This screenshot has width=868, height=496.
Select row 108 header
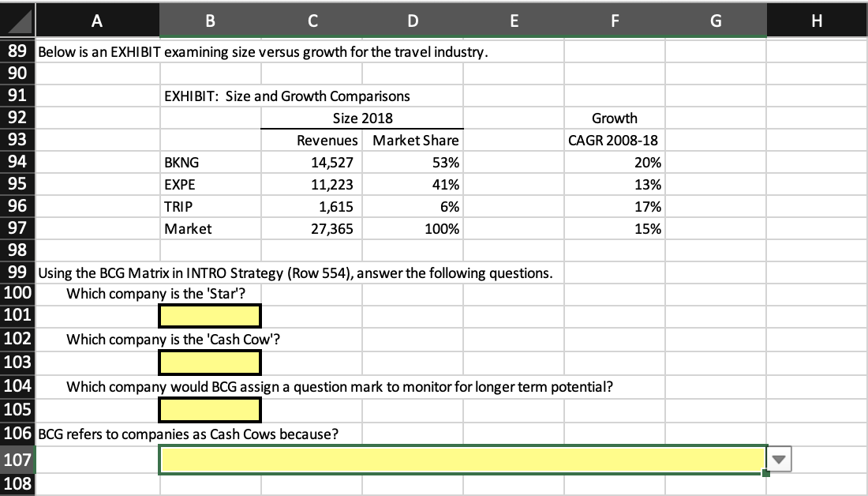pyautogui.click(x=17, y=484)
